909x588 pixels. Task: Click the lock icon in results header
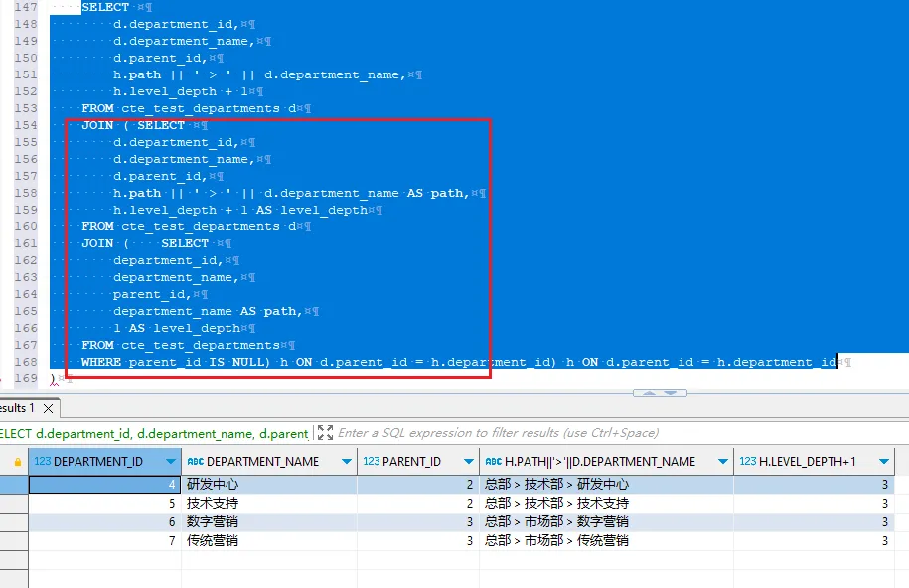click(18, 462)
